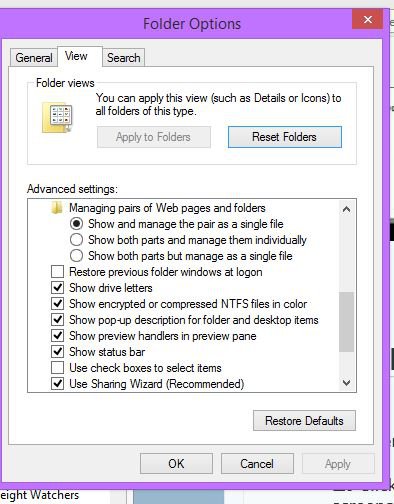Close the Folder Options dialog

tap(367, 19)
